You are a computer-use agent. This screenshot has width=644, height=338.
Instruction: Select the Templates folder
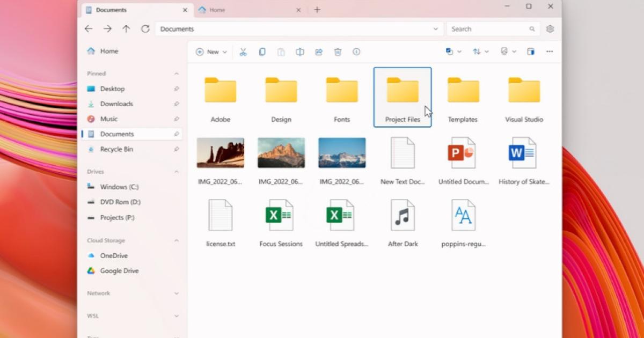(x=463, y=98)
